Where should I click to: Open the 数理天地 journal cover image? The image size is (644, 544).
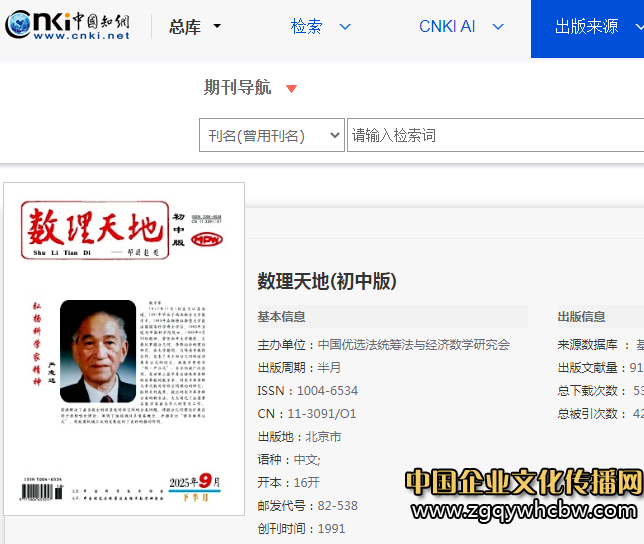[x=124, y=349]
